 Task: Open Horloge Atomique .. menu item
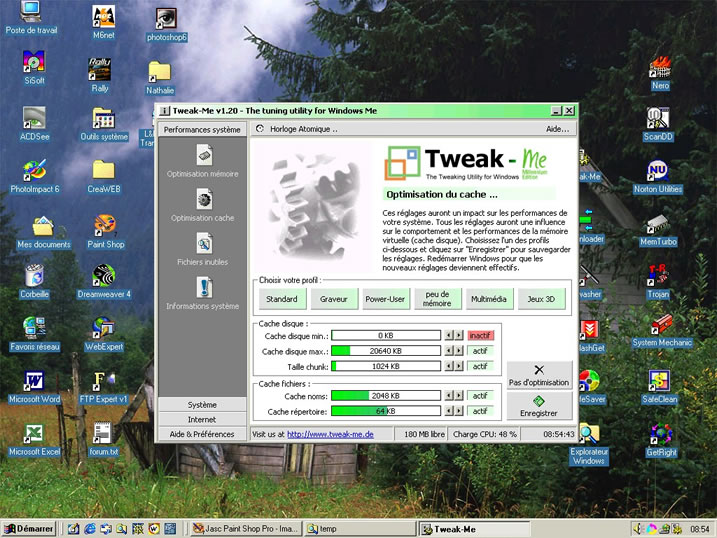click(304, 129)
